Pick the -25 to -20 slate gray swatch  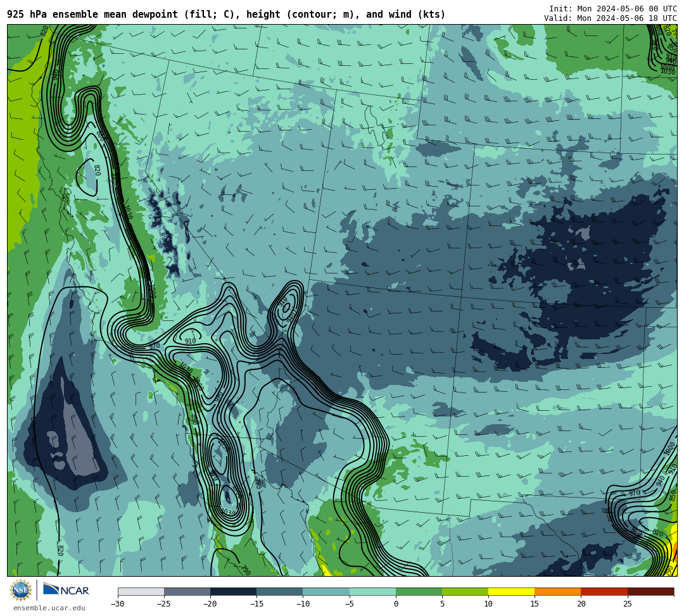click(187, 591)
